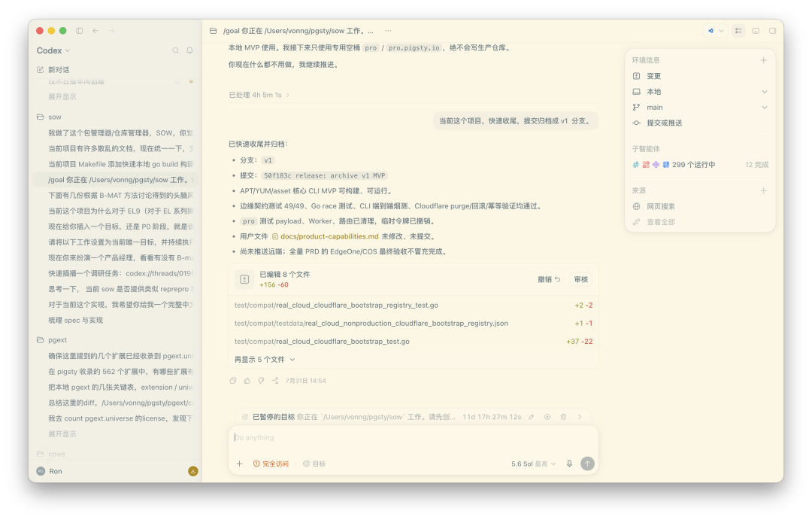Viewport: 812px width, 520px height.
Task: Expand the 已处理 4h 5m 1s details
Action: (x=259, y=95)
